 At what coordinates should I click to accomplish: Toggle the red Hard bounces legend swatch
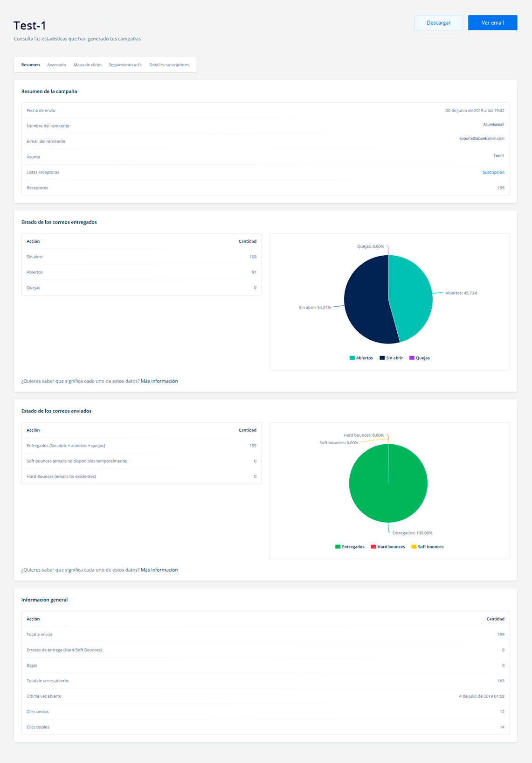[x=373, y=547]
